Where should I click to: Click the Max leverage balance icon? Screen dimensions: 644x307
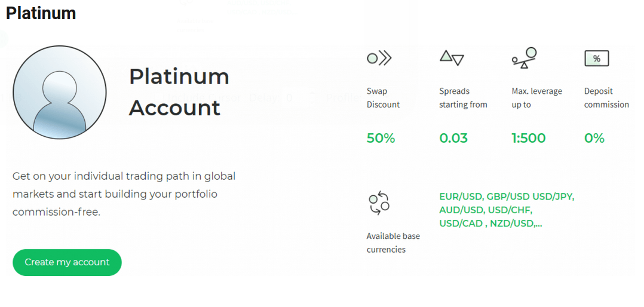tap(525, 58)
